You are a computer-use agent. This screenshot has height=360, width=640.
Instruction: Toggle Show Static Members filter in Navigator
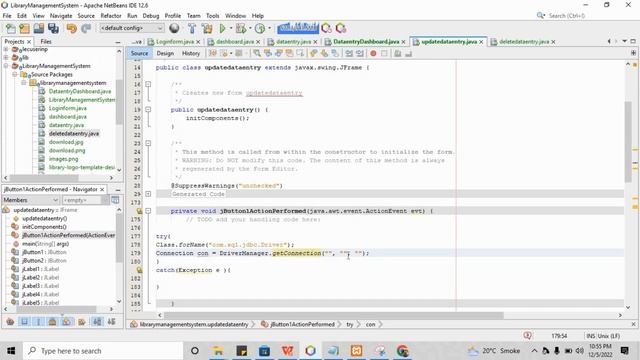click(38, 322)
